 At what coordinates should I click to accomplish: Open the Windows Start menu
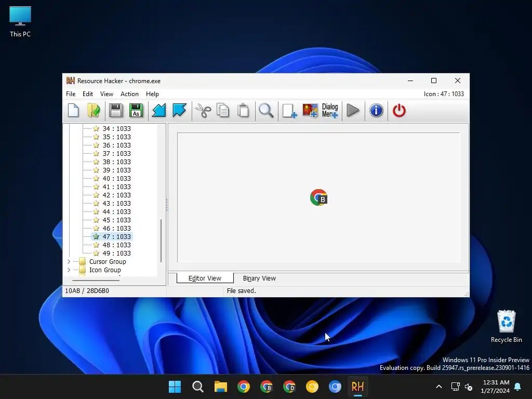click(x=175, y=387)
